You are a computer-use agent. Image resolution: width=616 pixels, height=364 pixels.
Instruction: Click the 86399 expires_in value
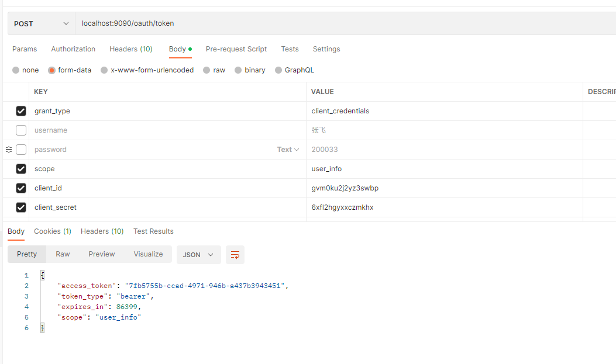(x=127, y=307)
